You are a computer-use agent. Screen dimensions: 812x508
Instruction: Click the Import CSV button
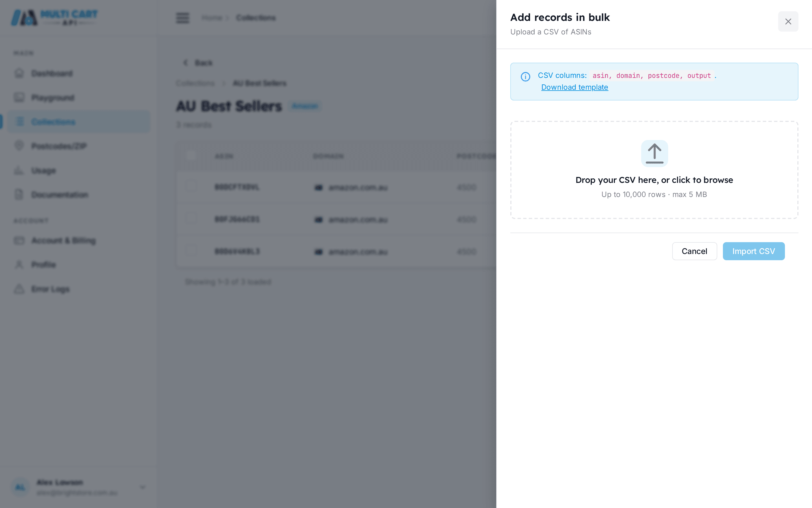point(754,251)
